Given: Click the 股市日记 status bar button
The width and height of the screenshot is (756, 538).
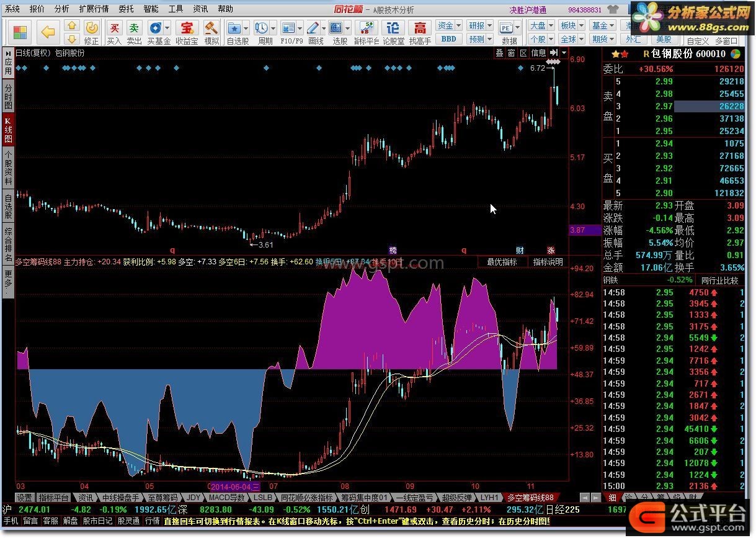Looking at the screenshot, I should (98, 521).
